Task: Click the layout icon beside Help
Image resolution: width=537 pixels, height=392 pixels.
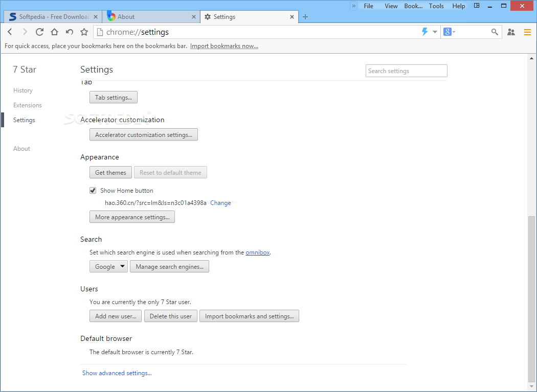Action: [x=476, y=6]
